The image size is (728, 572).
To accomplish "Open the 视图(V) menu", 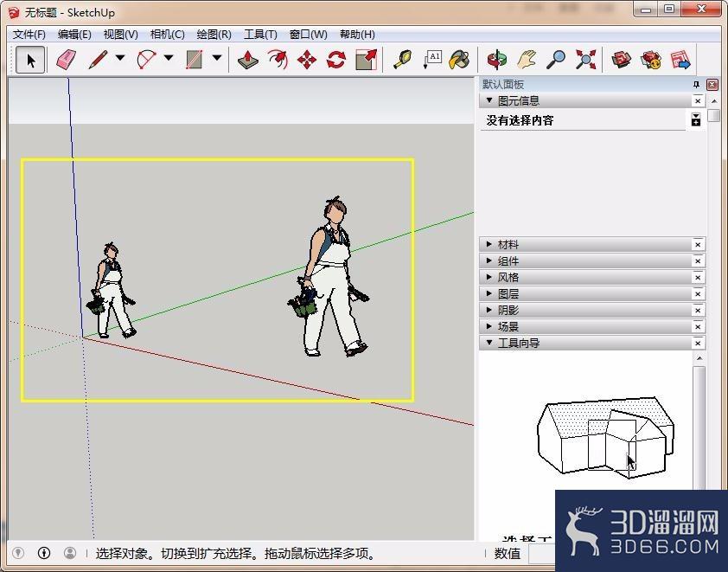I will coord(121,35).
